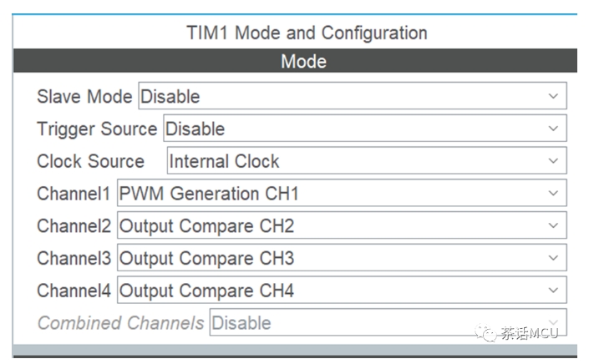
Task: Click the Combined Channels label
Action: point(120,323)
